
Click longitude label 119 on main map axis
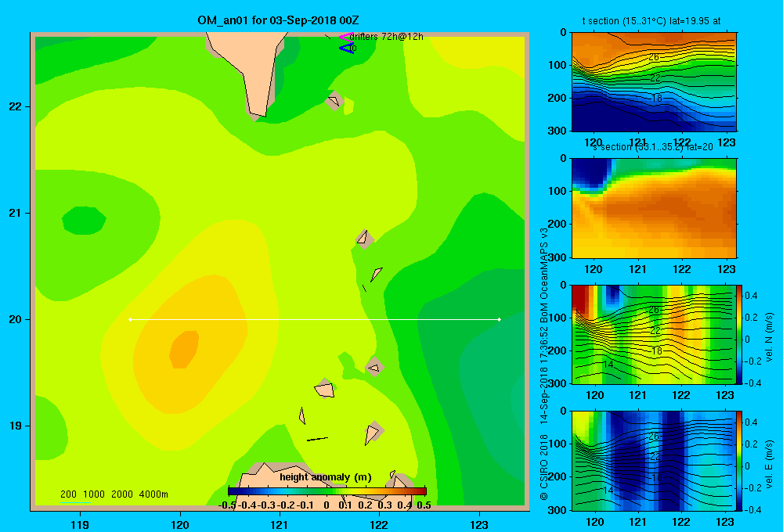tap(80, 525)
